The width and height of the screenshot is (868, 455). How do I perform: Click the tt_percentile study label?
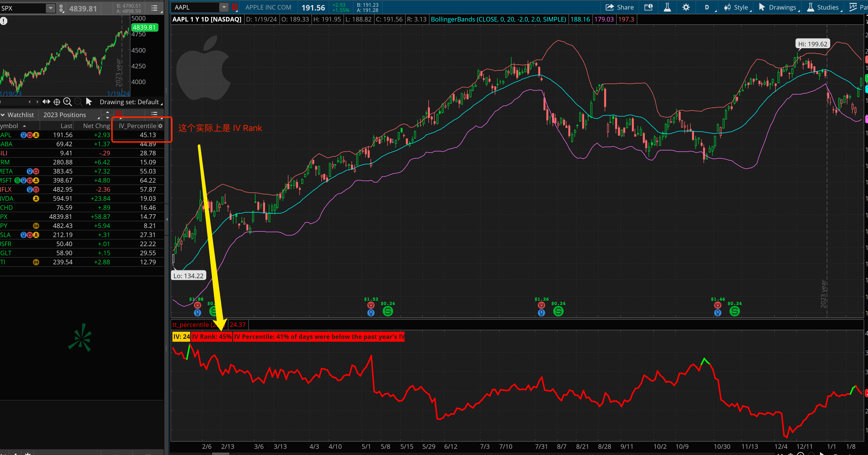click(198, 325)
